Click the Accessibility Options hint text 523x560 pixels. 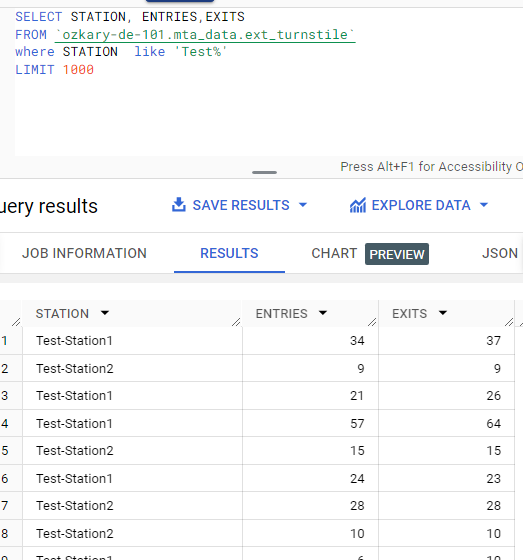click(432, 166)
